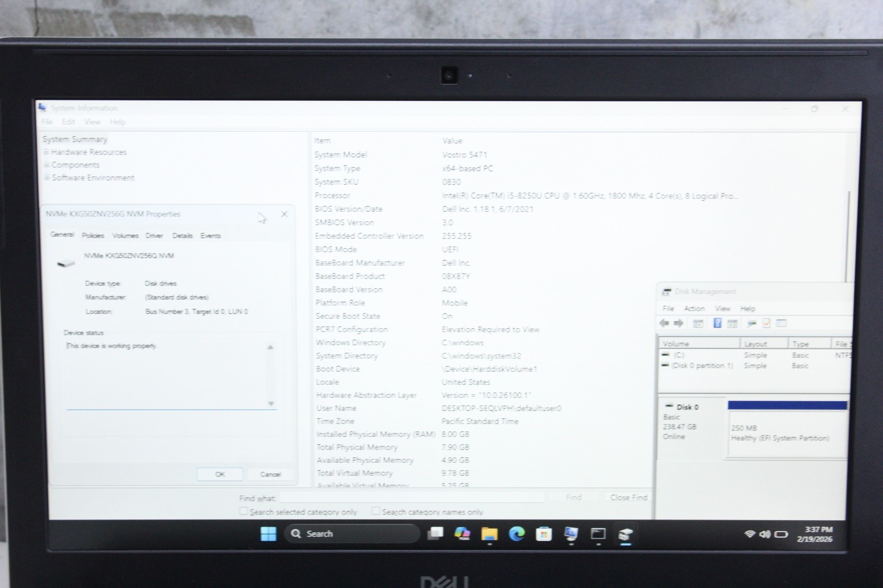Open File Explorer from the taskbar
The image size is (883, 588).
(x=490, y=534)
